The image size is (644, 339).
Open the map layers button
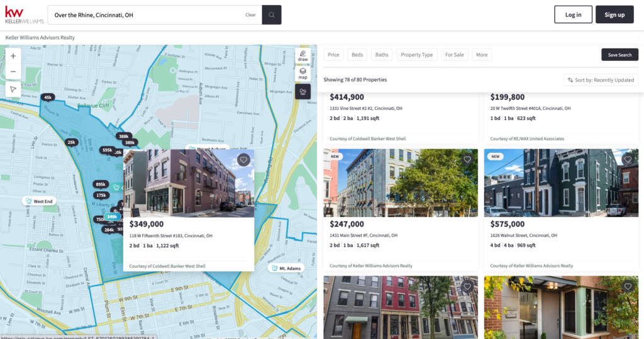click(x=303, y=74)
